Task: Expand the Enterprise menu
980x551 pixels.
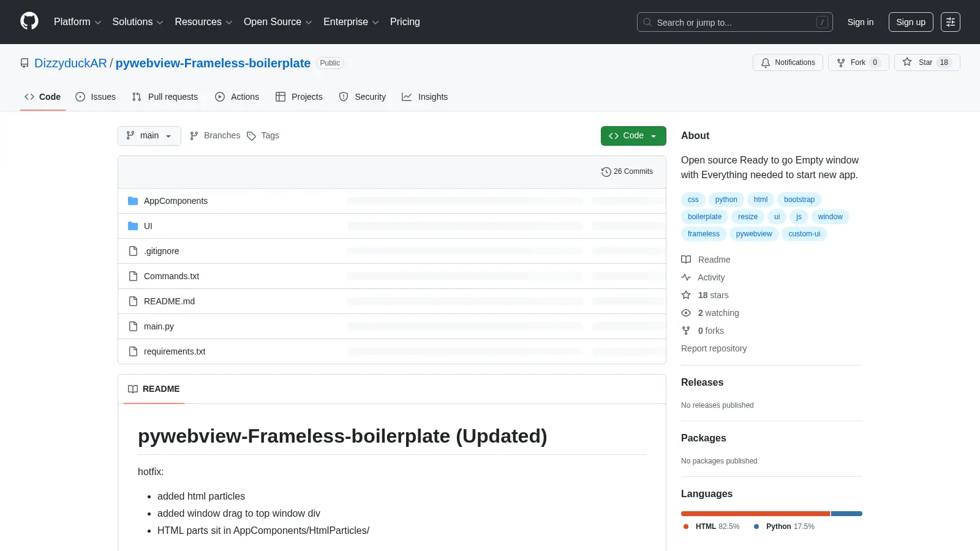Action: point(351,22)
